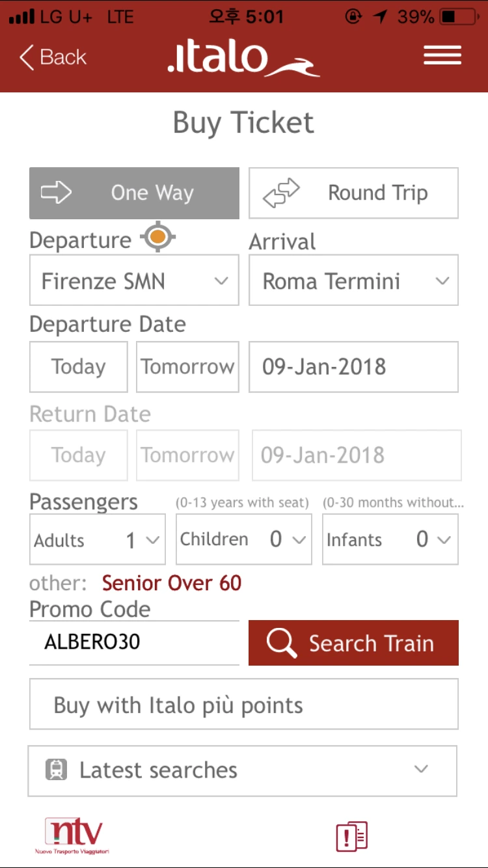The width and height of the screenshot is (488, 868).
Task: Select the One Way trip option
Action: [x=134, y=193]
